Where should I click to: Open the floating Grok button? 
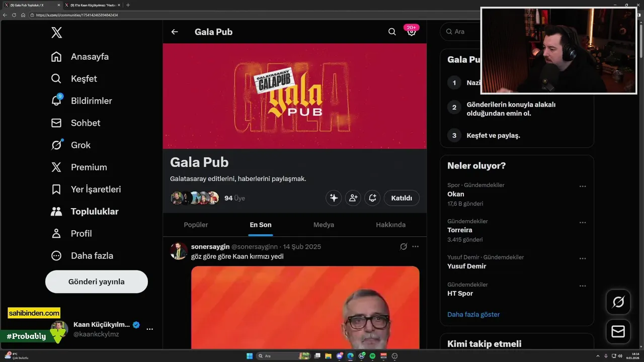coord(618,302)
